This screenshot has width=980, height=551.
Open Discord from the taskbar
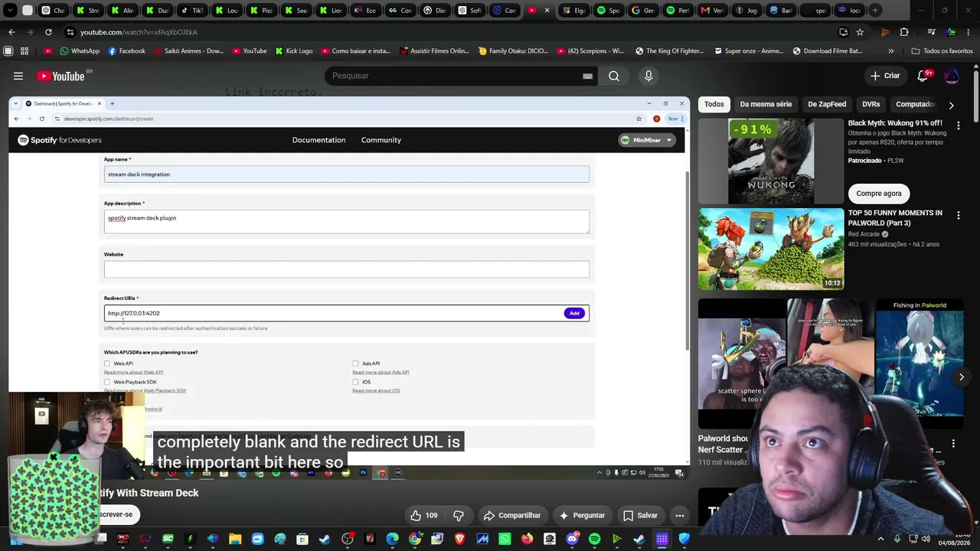pos(572,539)
